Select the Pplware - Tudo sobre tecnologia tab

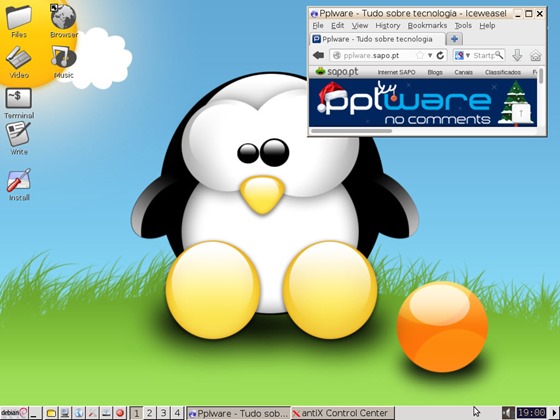(378, 39)
